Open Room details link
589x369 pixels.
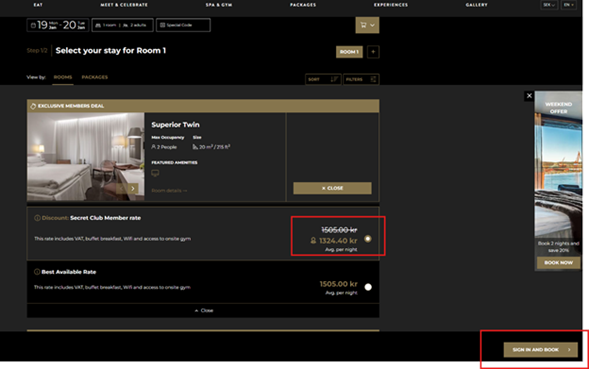point(169,191)
